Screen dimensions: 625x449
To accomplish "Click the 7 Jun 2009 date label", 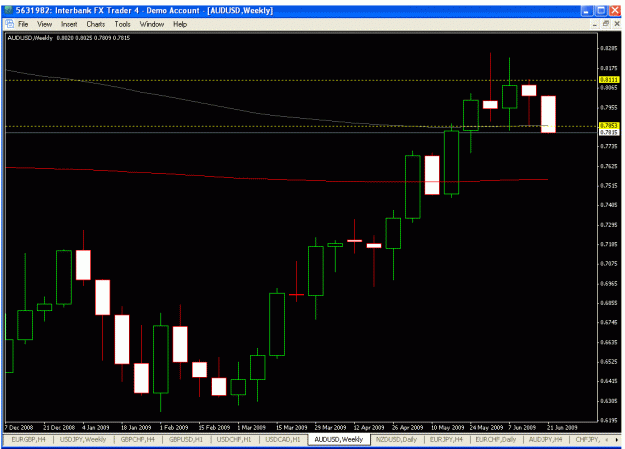I will tap(522, 427).
